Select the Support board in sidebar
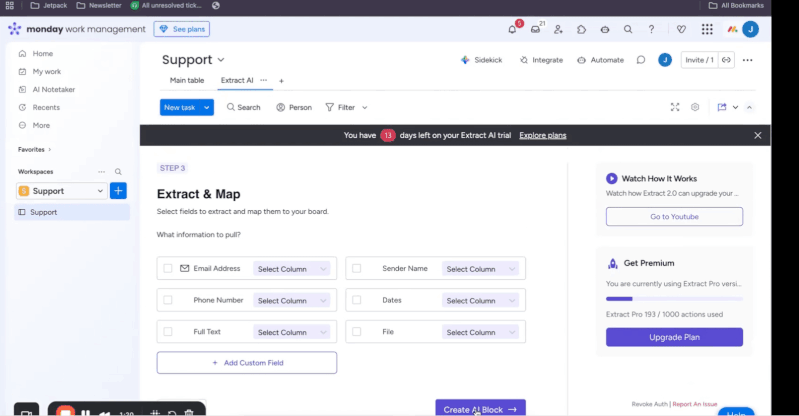Image resolution: width=799 pixels, height=416 pixels. [72, 212]
